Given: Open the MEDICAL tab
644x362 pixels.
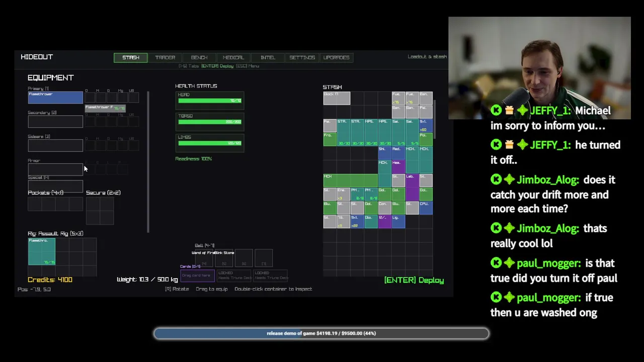Looking at the screenshot, I should pyautogui.click(x=233, y=57).
